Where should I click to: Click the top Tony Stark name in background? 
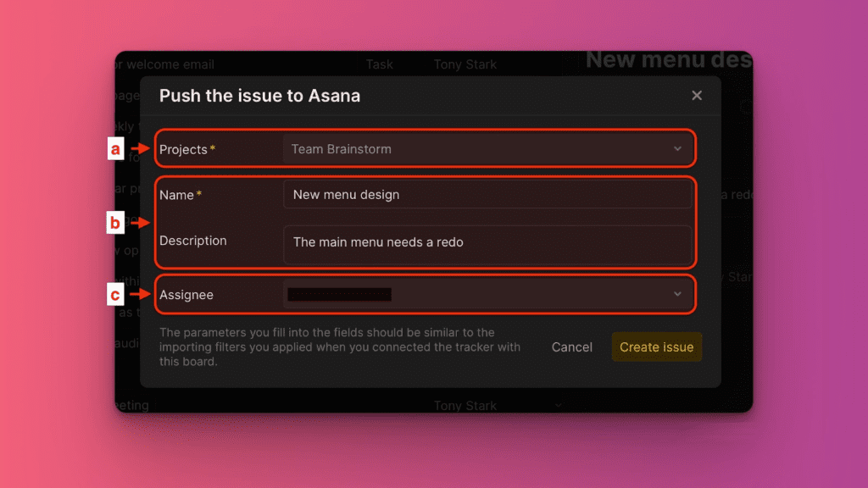465,64
